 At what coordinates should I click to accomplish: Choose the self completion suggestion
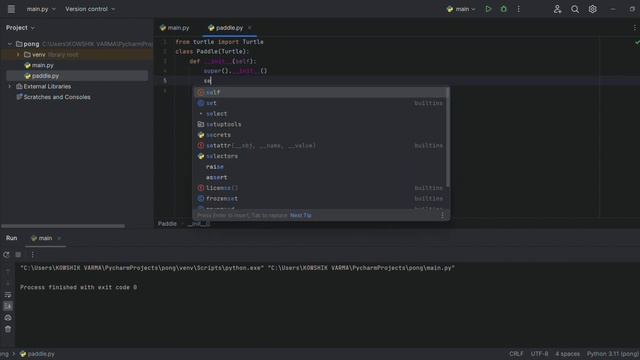tap(321, 92)
